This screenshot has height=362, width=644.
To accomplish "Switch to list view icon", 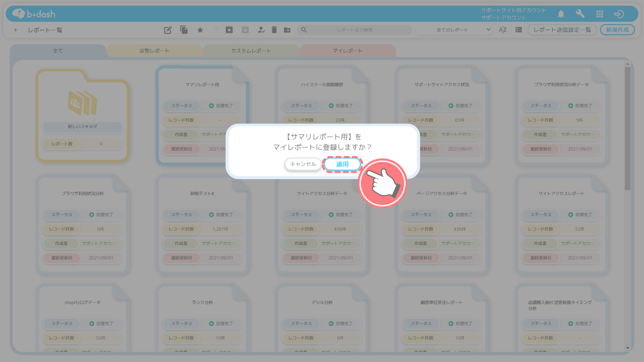I will pyautogui.click(x=519, y=30).
